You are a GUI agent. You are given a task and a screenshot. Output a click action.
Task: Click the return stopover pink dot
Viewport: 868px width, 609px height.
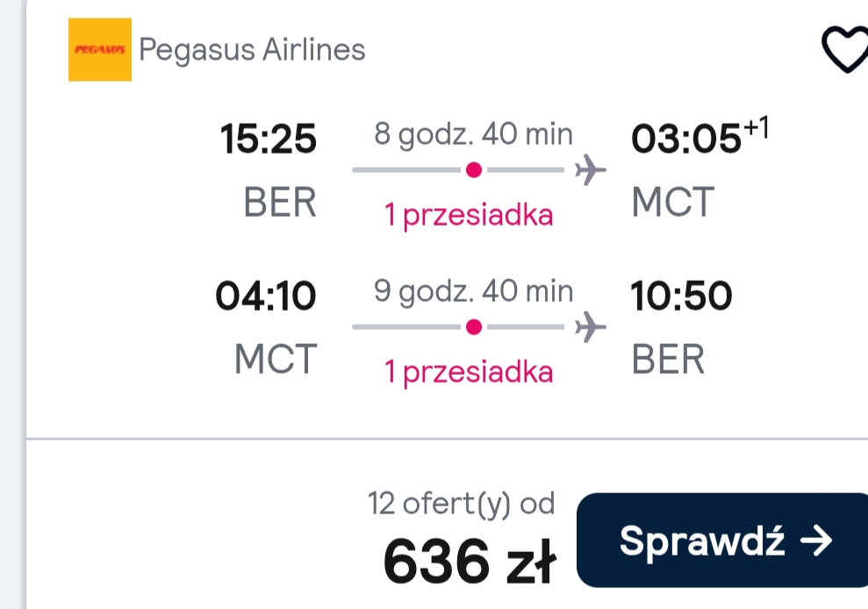click(x=474, y=327)
